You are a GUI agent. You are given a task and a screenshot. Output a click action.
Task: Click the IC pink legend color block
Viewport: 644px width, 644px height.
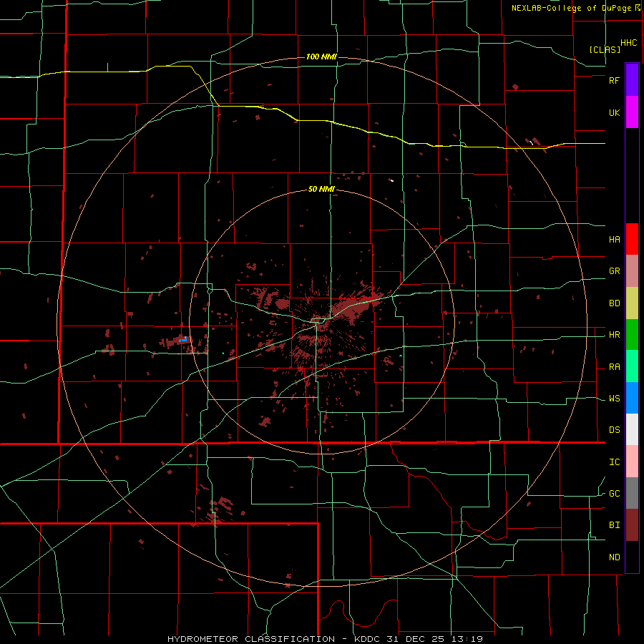(632, 462)
